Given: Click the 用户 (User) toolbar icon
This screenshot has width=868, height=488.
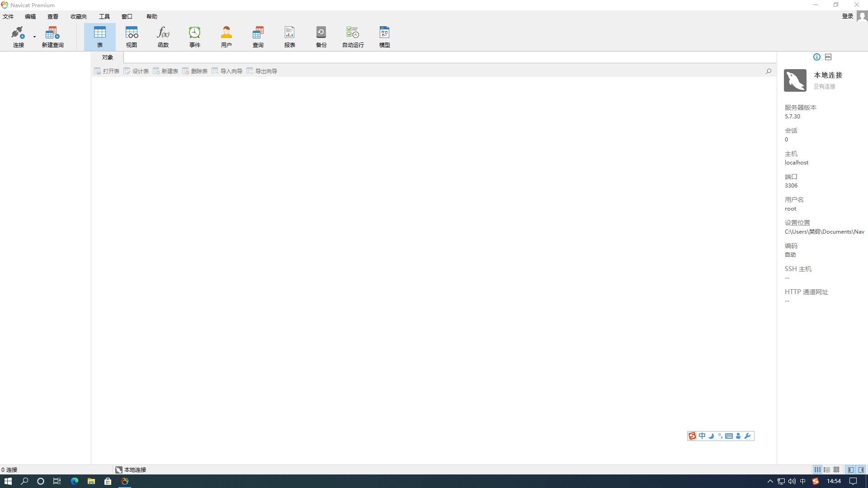Looking at the screenshot, I should coord(226,36).
